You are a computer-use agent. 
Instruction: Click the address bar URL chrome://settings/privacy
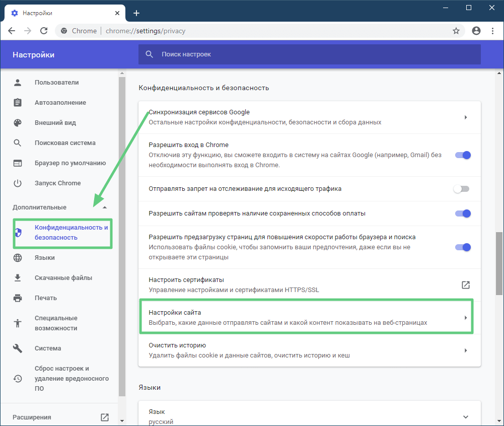(x=146, y=31)
